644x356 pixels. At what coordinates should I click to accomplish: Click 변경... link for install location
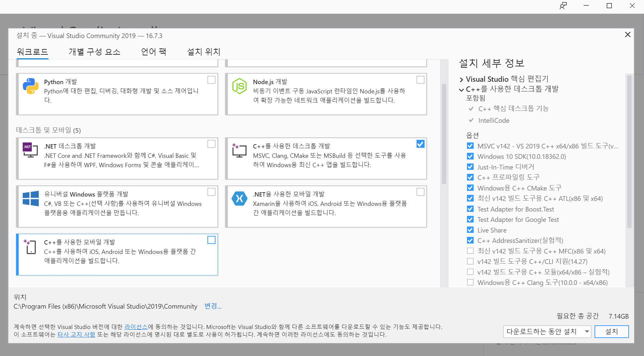point(213,306)
